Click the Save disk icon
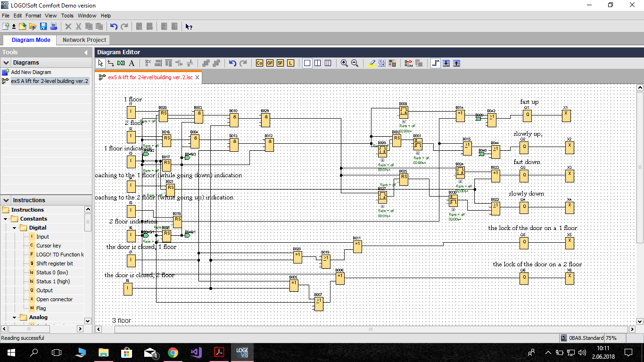The width and height of the screenshot is (644, 362). click(43, 26)
